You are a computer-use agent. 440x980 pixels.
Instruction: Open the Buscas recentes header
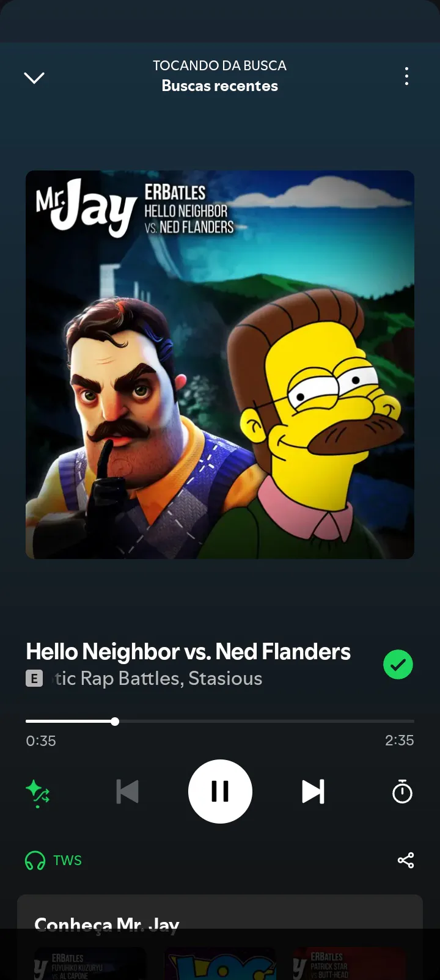click(x=220, y=86)
